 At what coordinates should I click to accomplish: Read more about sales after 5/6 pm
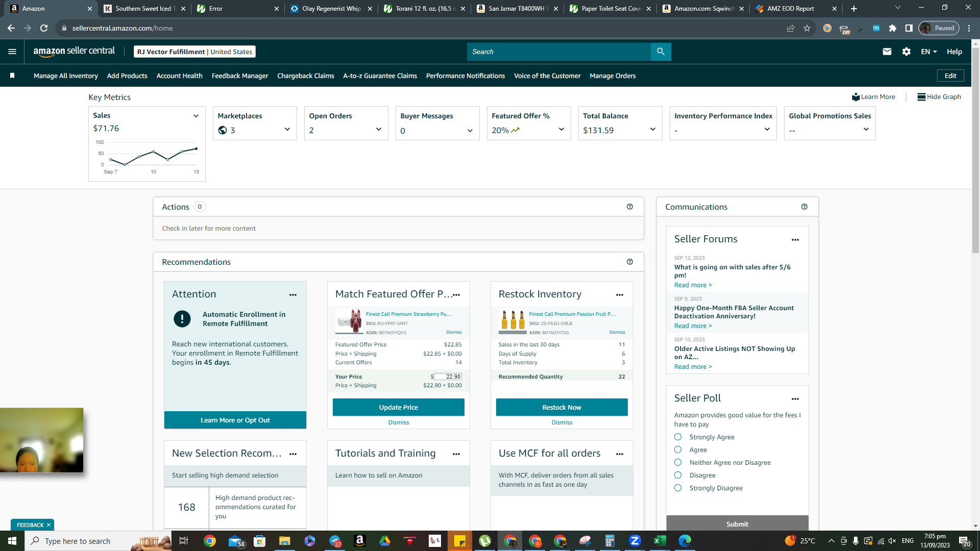point(693,285)
